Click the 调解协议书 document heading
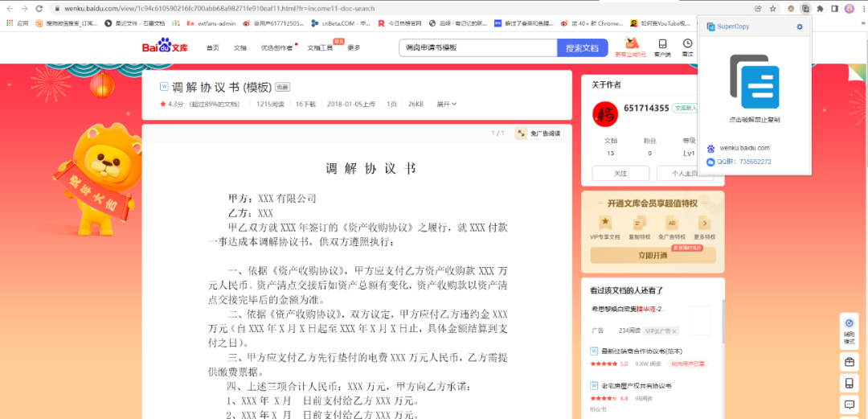 point(371,170)
